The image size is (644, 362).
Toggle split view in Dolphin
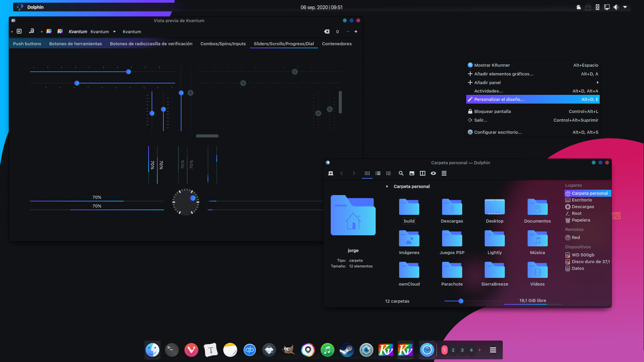coord(423,173)
